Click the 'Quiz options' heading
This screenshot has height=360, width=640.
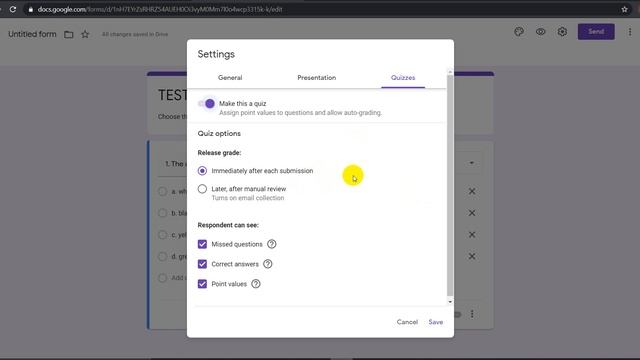click(x=219, y=133)
